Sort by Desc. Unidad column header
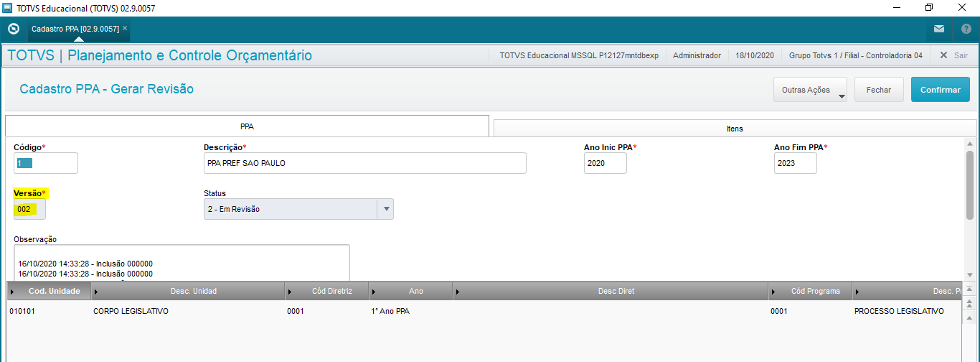 [x=188, y=291]
